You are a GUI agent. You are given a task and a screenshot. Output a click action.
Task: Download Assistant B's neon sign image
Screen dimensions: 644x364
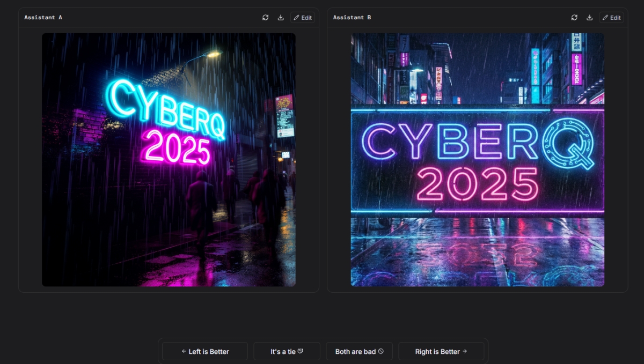589,18
